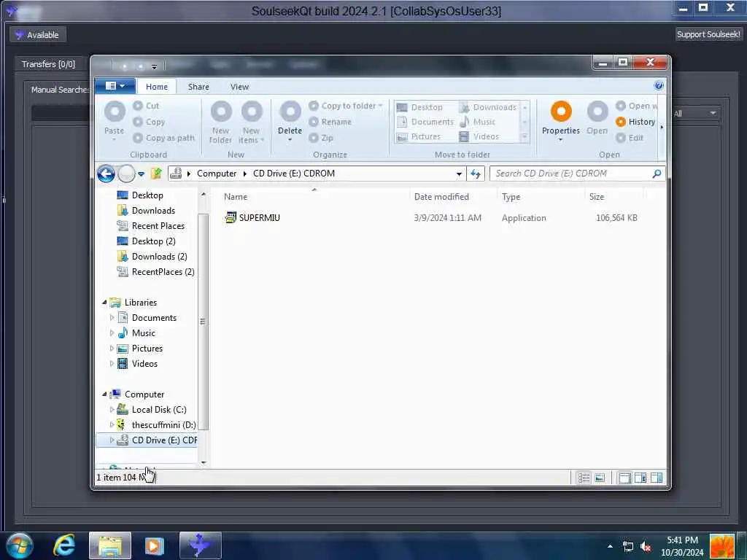Go back with the blue Back arrow
747x560 pixels.
[x=106, y=174]
